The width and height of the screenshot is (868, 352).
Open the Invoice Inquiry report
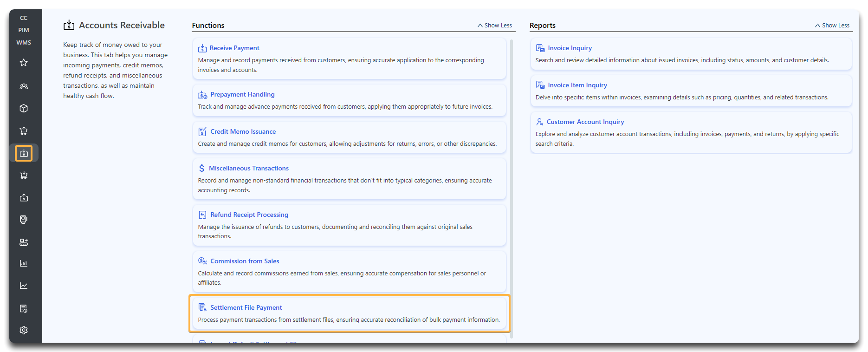pyautogui.click(x=570, y=48)
